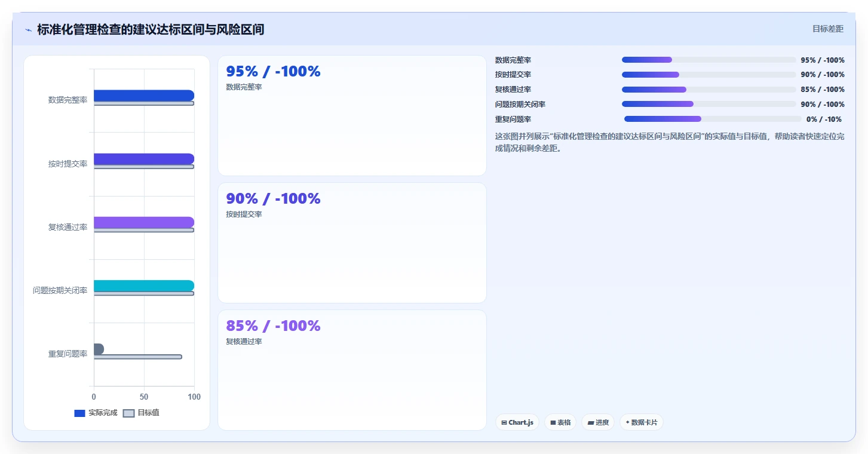This screenshot has height=454, width=868.
Task: Click the 问题按期关闭率 progress bar
Action: (708, 104)
